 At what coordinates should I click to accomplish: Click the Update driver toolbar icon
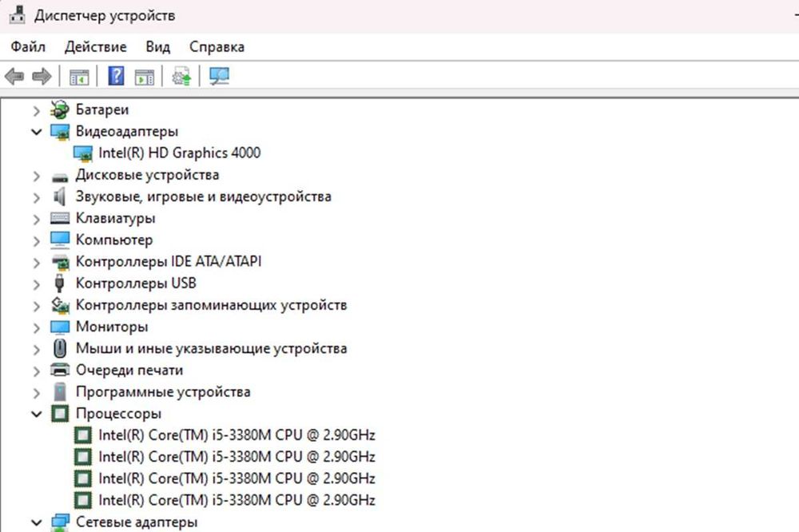(182, 77)
